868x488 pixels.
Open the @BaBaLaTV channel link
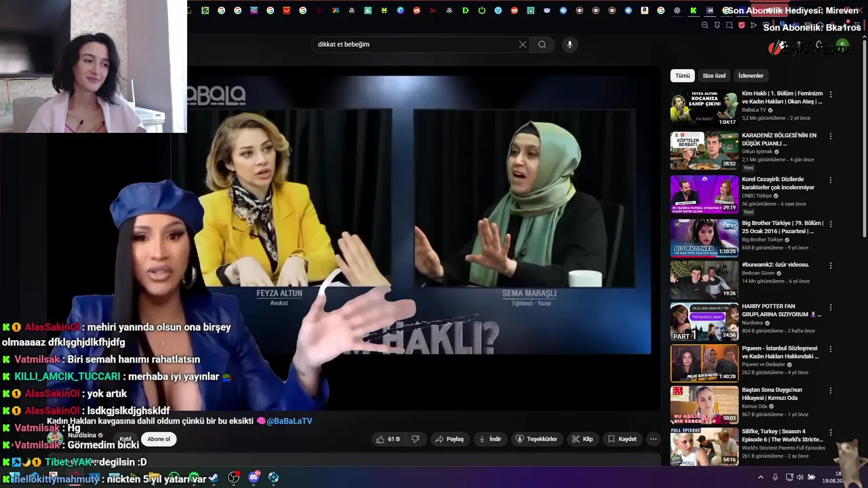click(x=290, y=421)
